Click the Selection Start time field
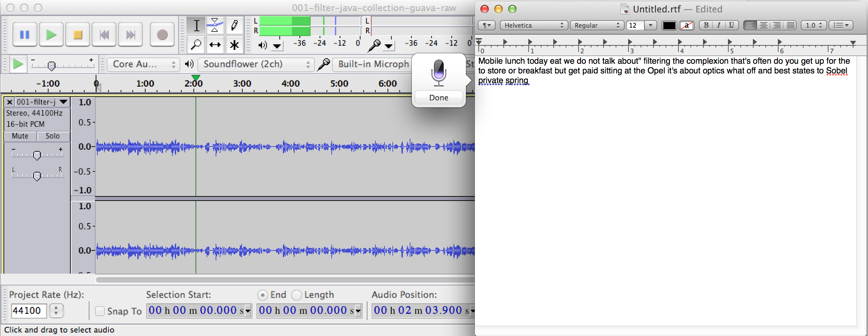868x336 pixels. [x=196, y=310]
